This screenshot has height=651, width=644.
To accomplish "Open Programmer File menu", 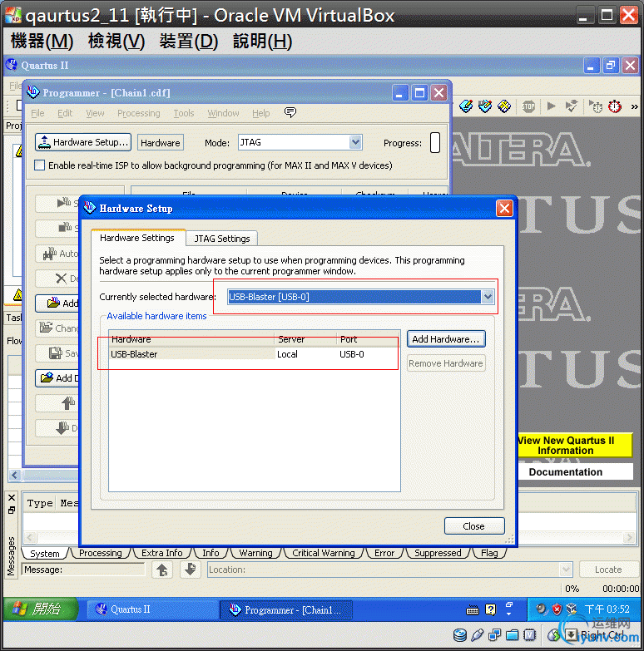I will point(37,113).
